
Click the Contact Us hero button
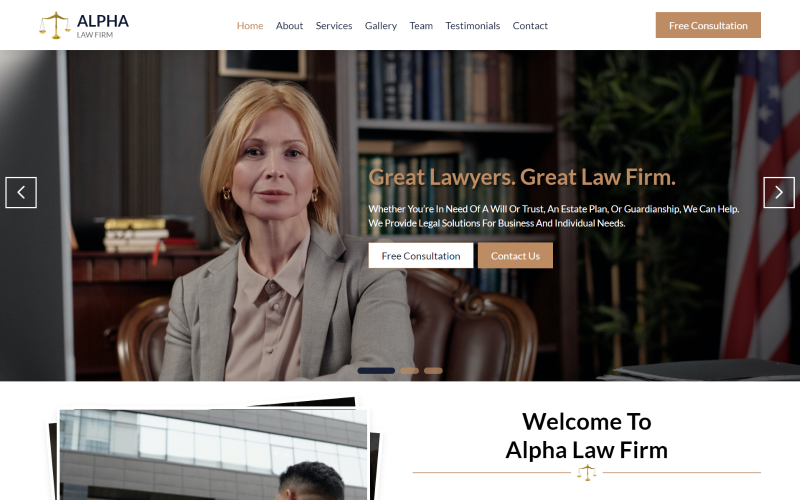click(515, 256)
